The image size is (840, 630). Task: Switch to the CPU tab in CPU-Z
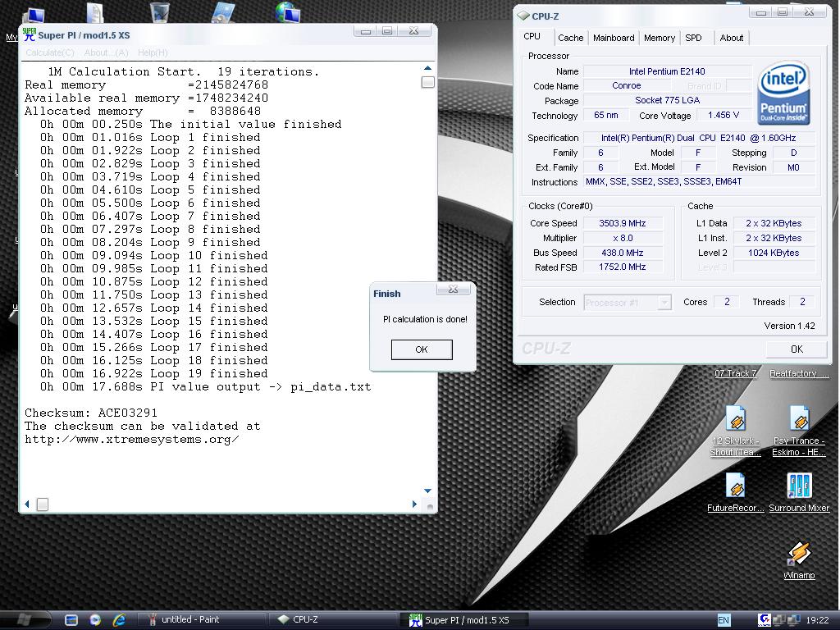pyautogui.click(x=532, y=36)
